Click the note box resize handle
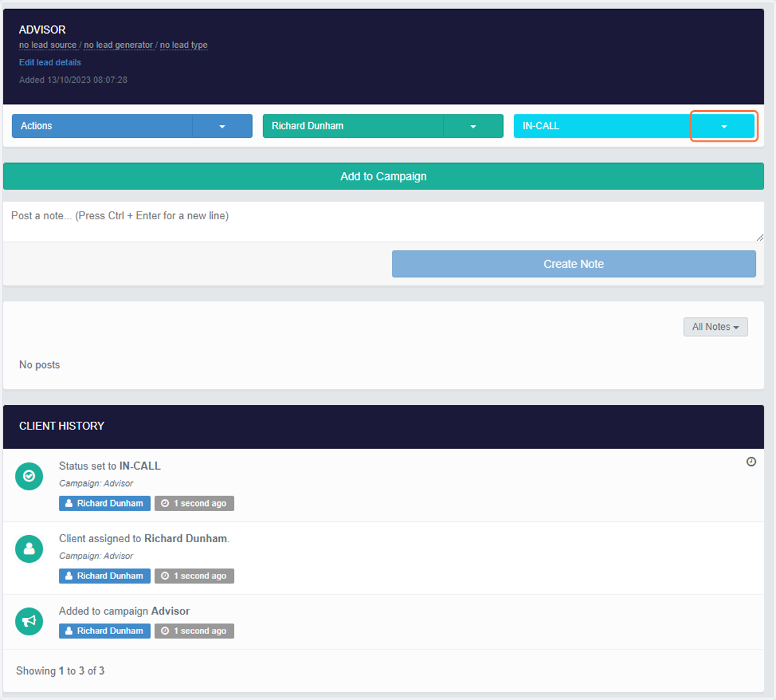The width and height of the screenshot is (776, 700). [760, 237]
